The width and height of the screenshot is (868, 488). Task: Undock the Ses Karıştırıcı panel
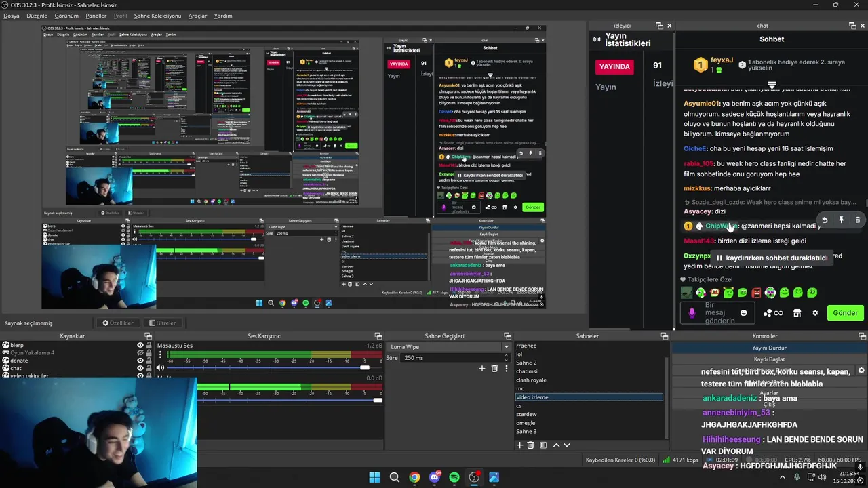pyautogui.click(x=379, y=336)
